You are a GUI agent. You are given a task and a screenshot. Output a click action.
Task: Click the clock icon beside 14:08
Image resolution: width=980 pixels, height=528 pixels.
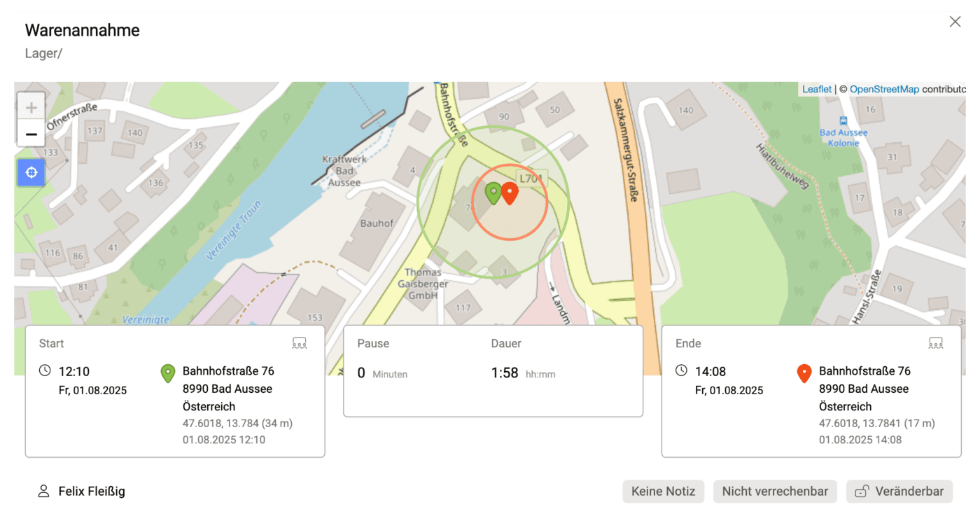(x=681, y=370)
